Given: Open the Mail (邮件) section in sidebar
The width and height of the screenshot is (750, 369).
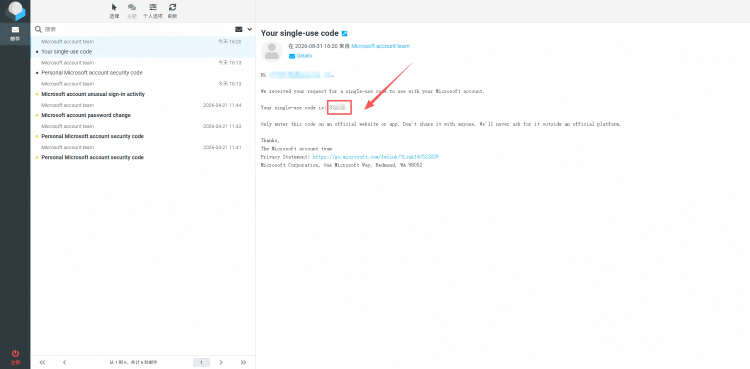Looking at the screenshot, I should coord(15,34).
